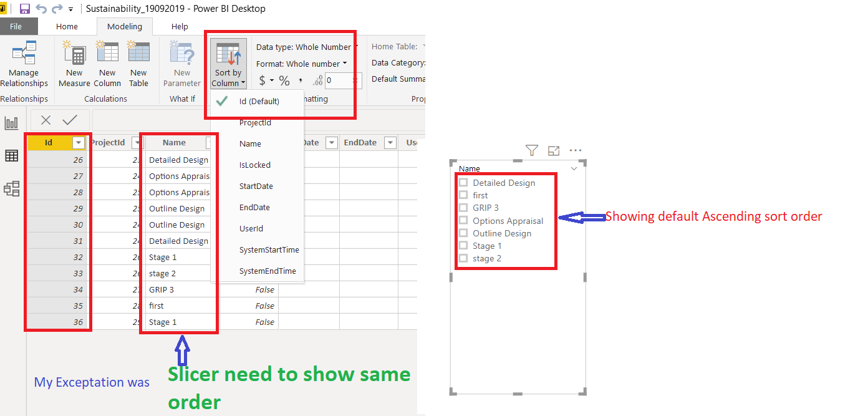Check Outline Design in the slicer
The width and height of the screenshot is (868, 416).
pos(463,233)
